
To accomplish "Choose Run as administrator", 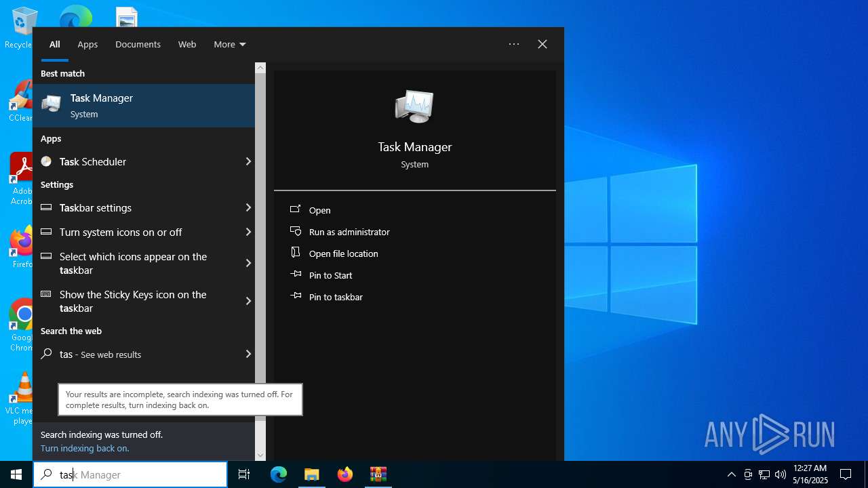I will coord(349,232).
